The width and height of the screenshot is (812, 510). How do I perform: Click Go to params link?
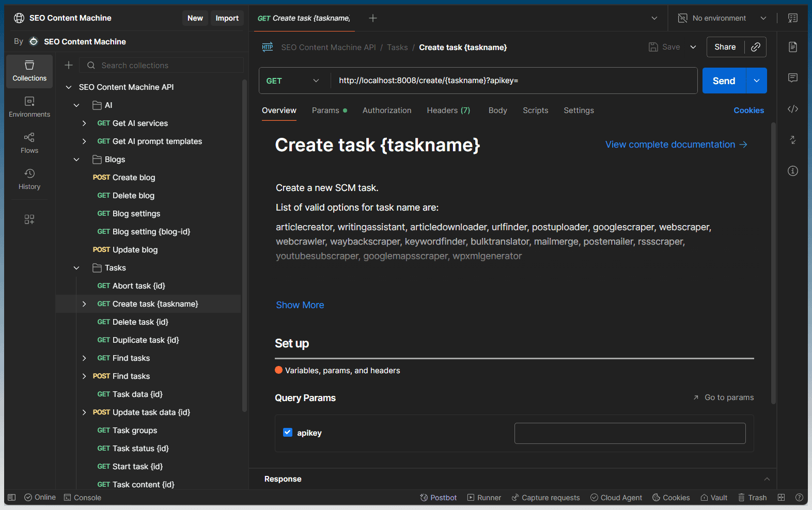pyautogui.click(x=723, y=397)
